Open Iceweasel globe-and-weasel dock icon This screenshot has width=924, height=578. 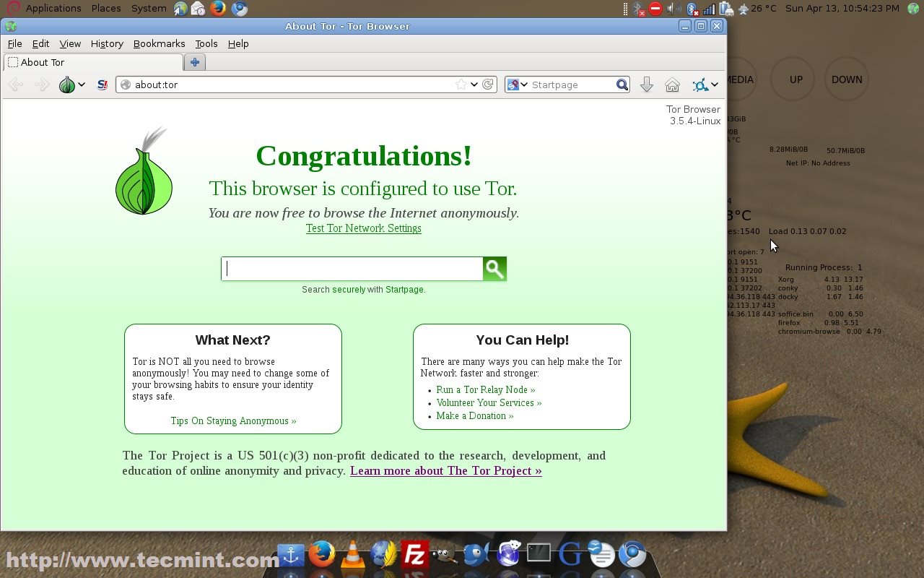(x=508, y=554)
